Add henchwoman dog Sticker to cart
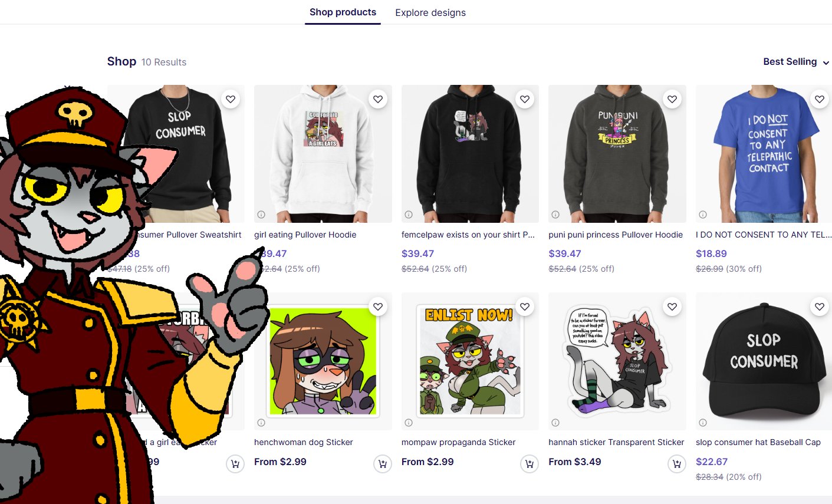Screen dimensions: 832x504 [x=383, y=464]
